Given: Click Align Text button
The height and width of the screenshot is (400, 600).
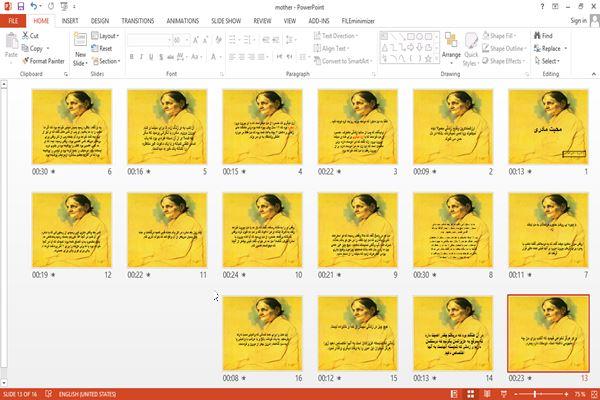Looking at the screenshot, I should 331,48.
